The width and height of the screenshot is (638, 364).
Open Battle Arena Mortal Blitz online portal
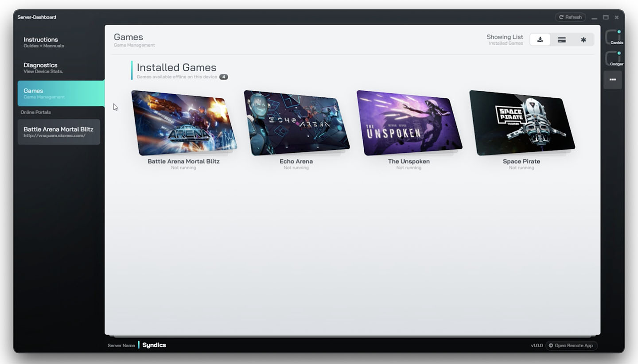pos(59,132)
